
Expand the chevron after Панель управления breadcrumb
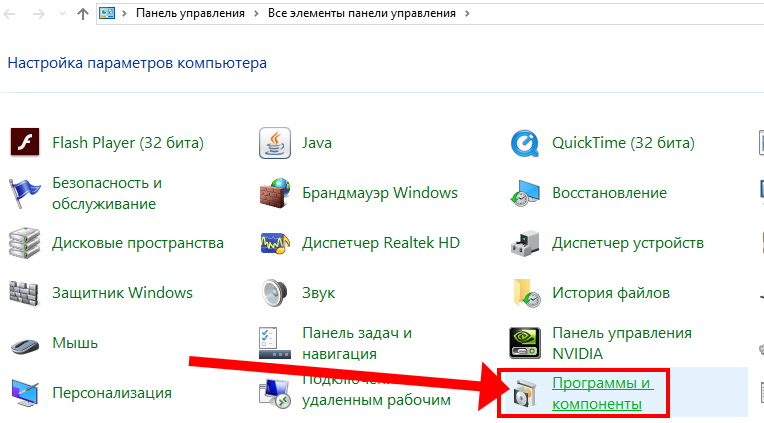[257, 14]
